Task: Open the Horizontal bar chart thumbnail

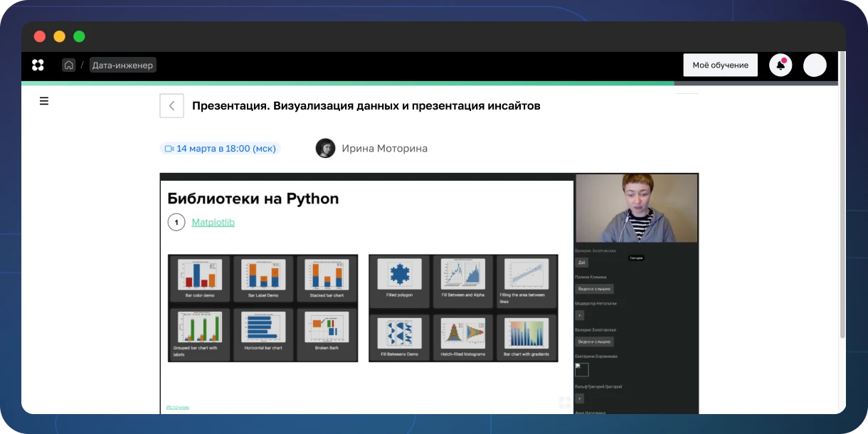Action: click(263, 332)
